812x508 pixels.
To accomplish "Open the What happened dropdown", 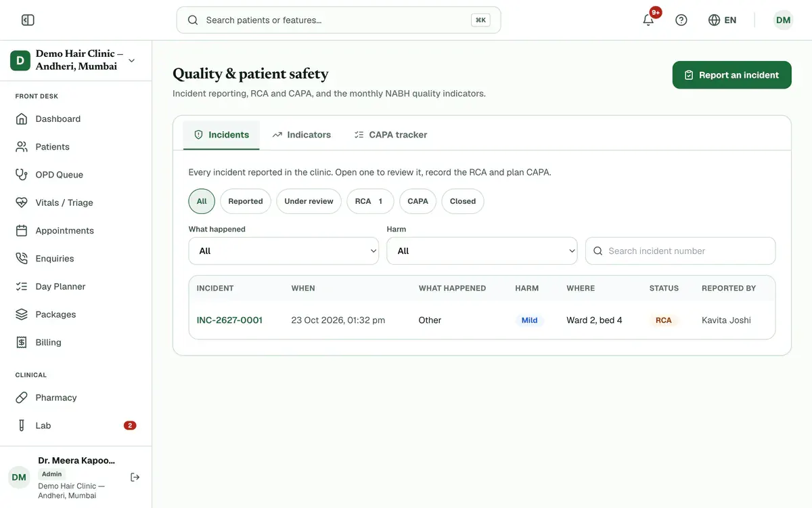I will click(284, 251).
